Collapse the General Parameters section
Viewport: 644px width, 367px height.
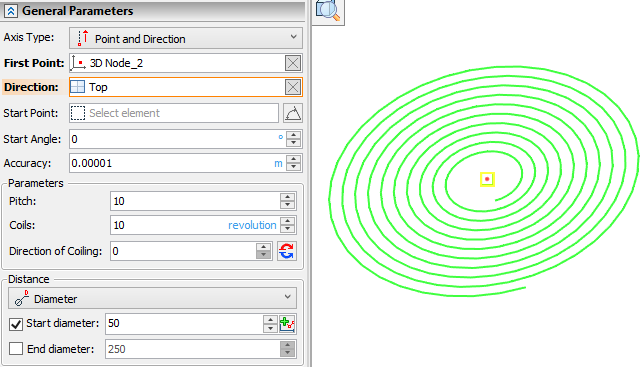click(11, 11)
